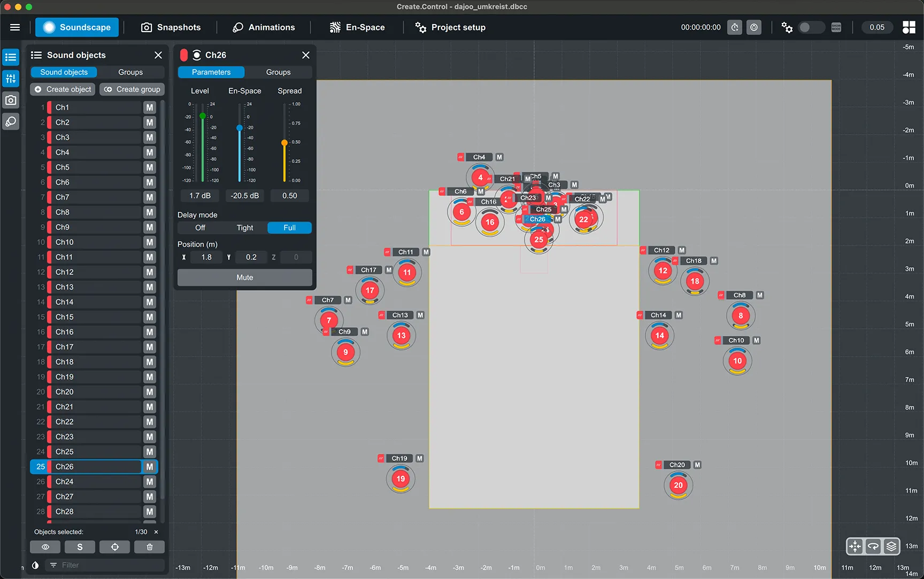
Task: Open the hamburger main menu
Action: (x=15, y=27)
